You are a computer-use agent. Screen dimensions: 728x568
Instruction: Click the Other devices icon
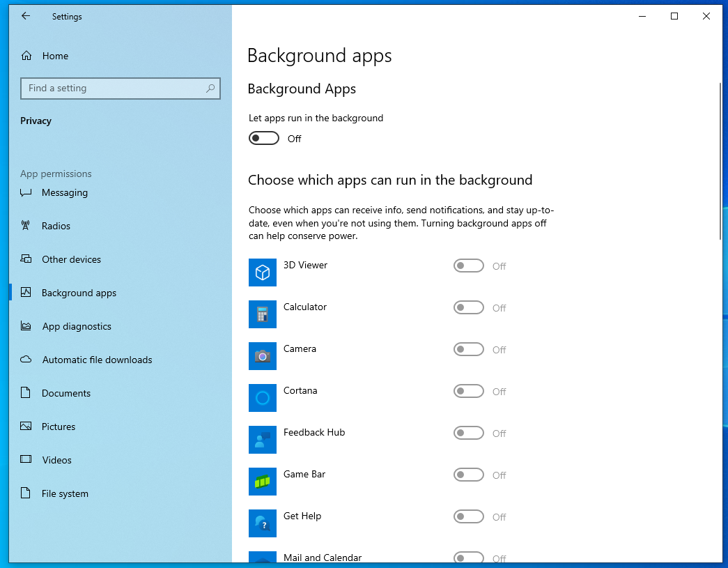[x=26, y=259]
